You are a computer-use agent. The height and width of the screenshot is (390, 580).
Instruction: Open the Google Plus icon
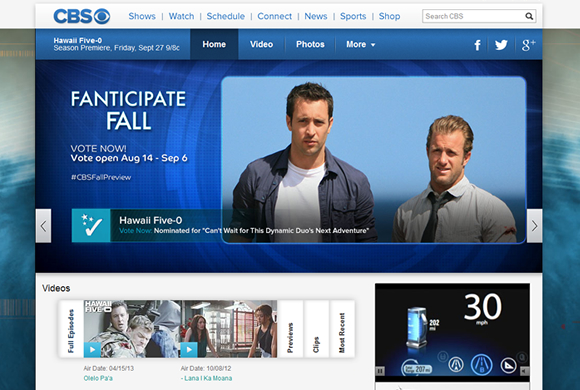click(x=528, y=45)
